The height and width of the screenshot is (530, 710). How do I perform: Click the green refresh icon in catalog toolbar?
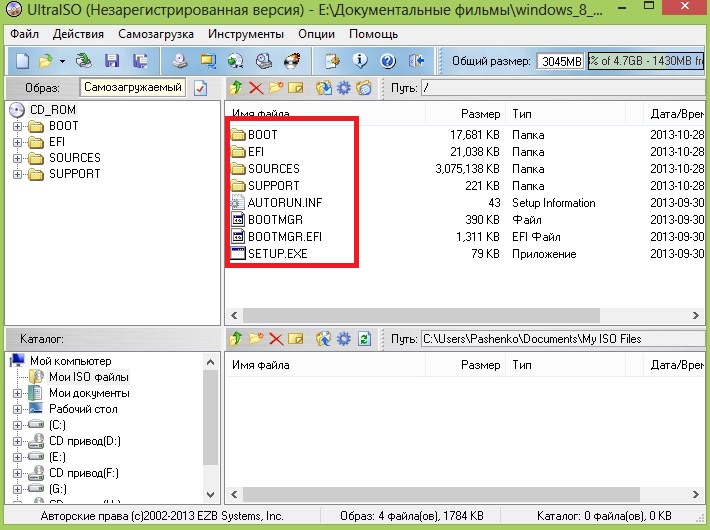(x=364, y=339)
